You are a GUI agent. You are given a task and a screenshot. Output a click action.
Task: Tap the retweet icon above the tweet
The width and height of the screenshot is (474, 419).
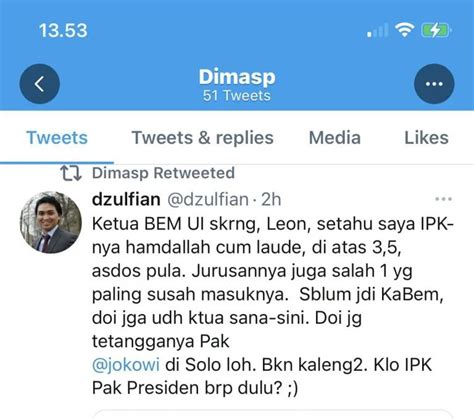pyautogui.click(x=71, y=173)
